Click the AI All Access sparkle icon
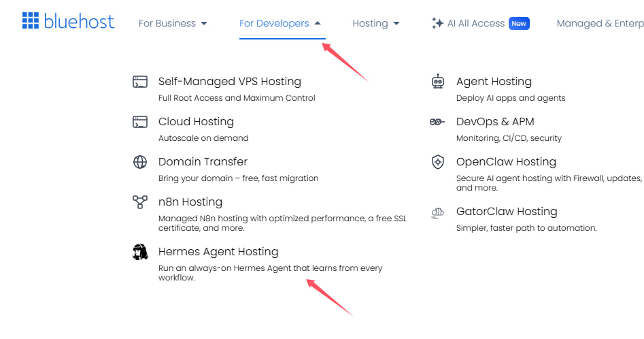This screenshot has height=339, width=644. tap(437, 23)
